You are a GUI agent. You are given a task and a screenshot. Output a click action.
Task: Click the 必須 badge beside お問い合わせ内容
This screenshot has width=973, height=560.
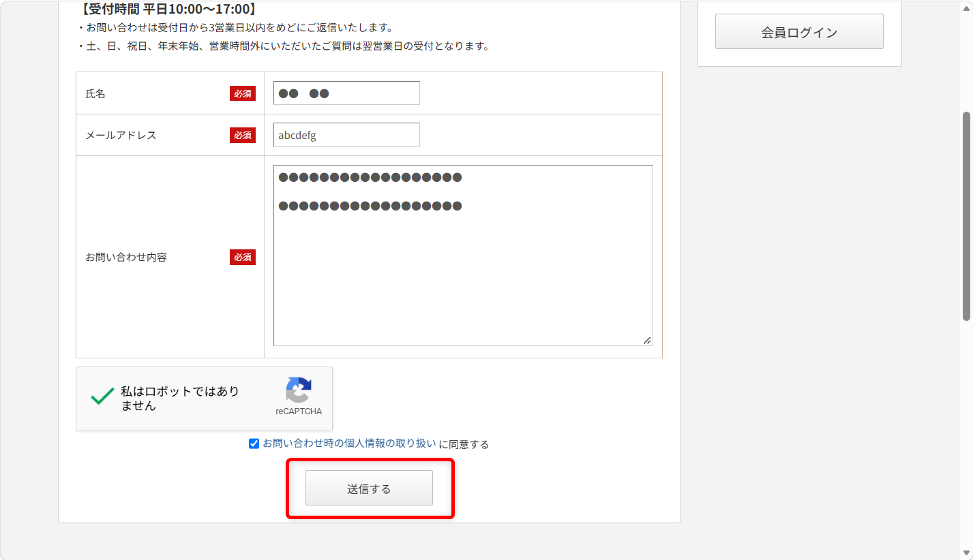point(243,258)
